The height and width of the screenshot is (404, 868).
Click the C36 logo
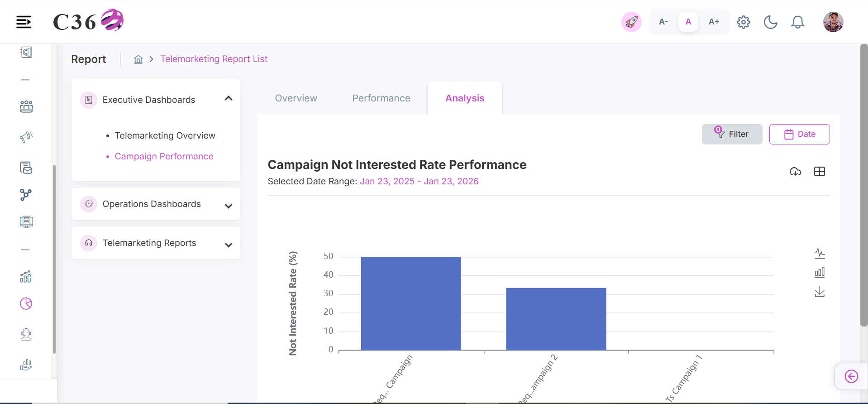coord(88,21)
